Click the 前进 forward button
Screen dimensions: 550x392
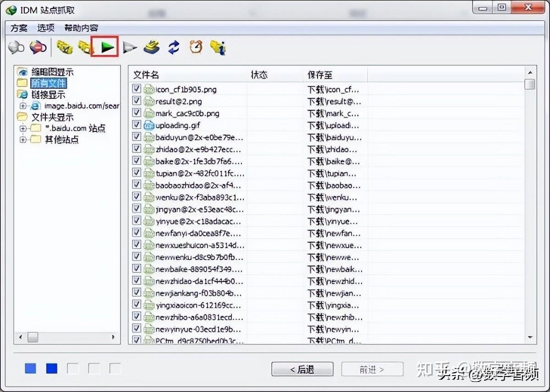(x=372, y=369)
